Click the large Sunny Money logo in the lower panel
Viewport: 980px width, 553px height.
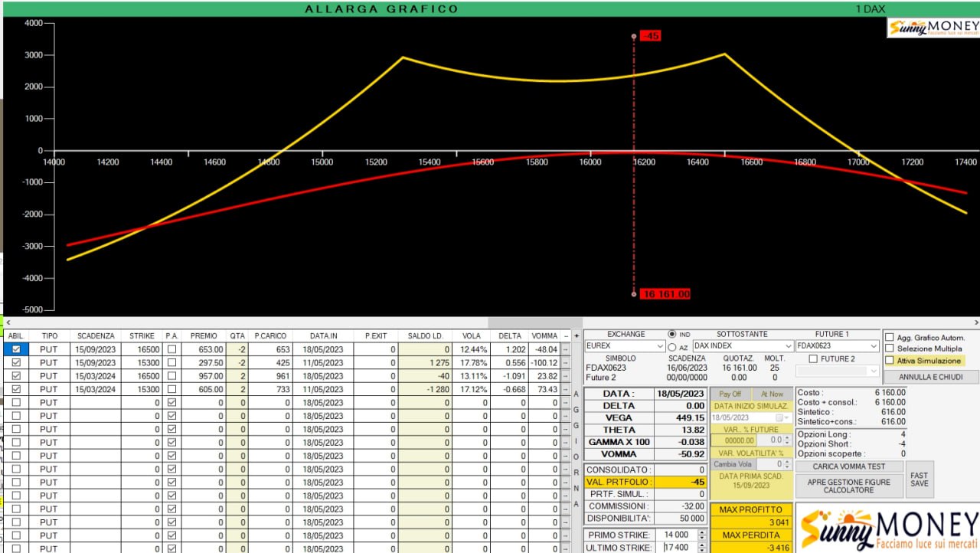pos(887,528)
